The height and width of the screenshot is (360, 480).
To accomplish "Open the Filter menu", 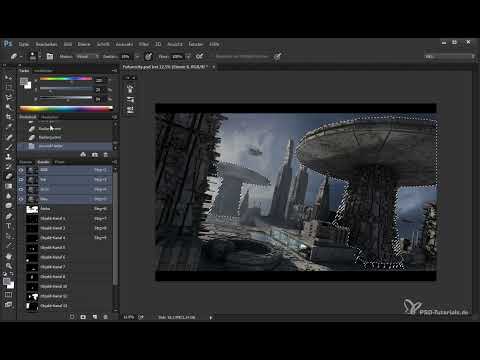I will [x=144, y=44].
